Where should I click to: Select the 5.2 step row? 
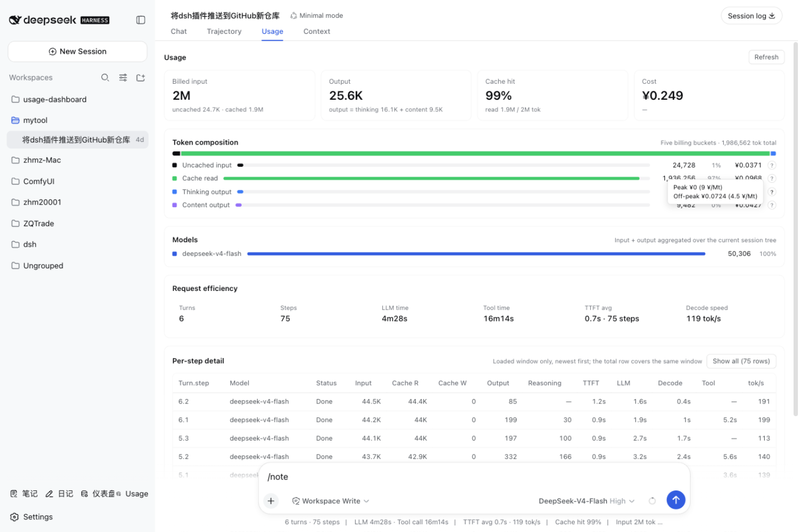coord(474,457)
